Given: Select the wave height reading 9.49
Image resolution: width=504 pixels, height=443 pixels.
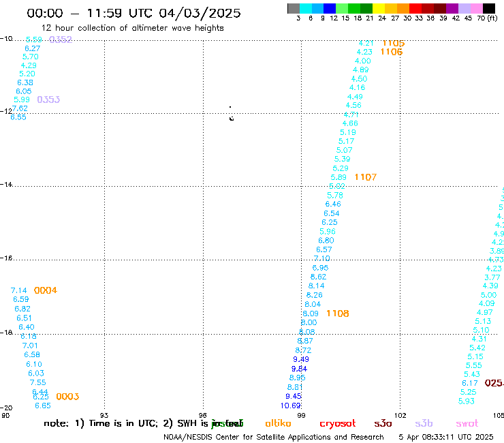Looking at the screenshot, I should point(301,359).
